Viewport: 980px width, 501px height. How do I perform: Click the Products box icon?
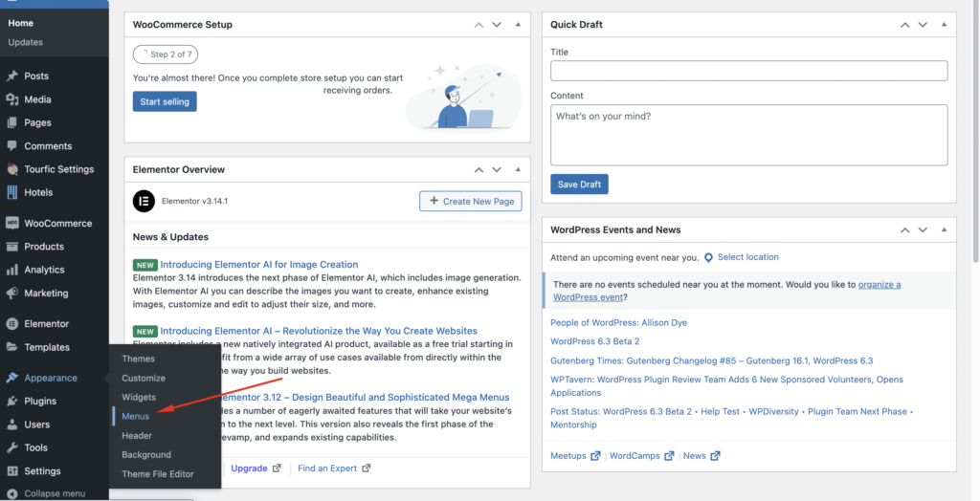tap(11, 246)
